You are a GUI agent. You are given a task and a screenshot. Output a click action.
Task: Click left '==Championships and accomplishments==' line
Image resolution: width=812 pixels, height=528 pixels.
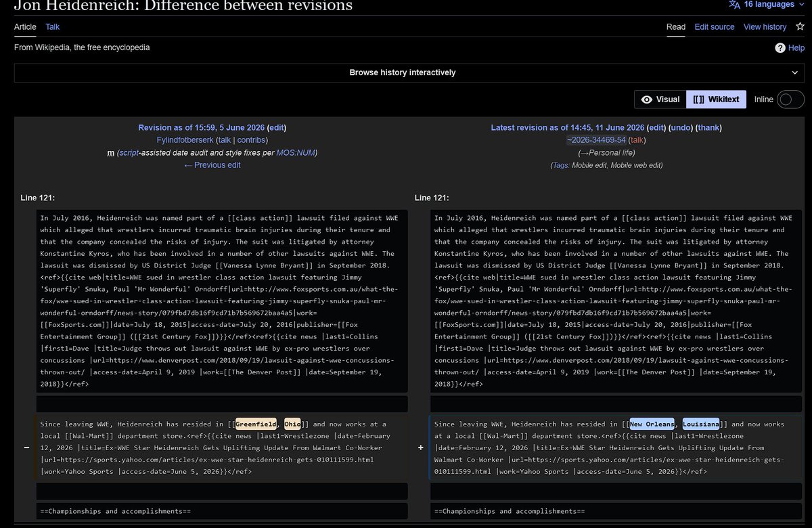click(x=221, y=511)
